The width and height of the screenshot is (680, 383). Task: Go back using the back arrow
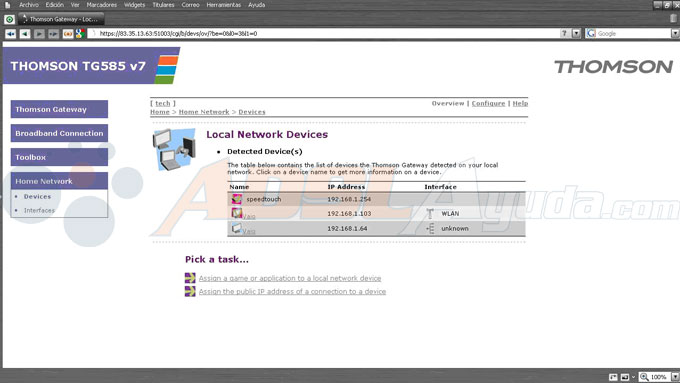point(25,34)
